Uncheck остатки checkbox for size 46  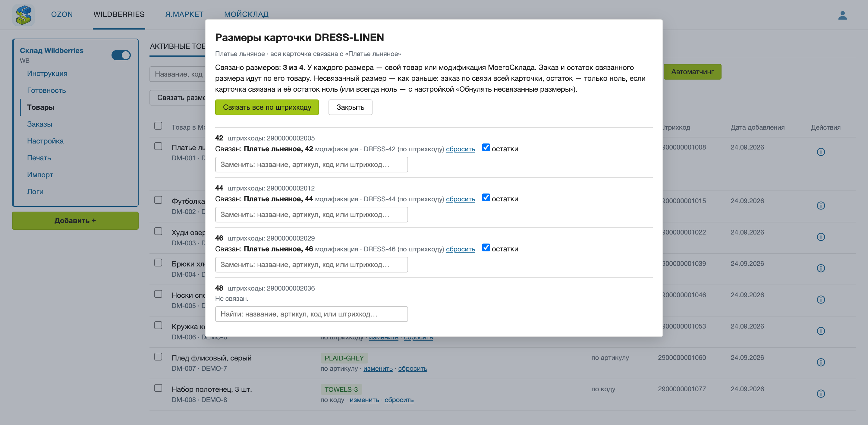pos(486,248)
